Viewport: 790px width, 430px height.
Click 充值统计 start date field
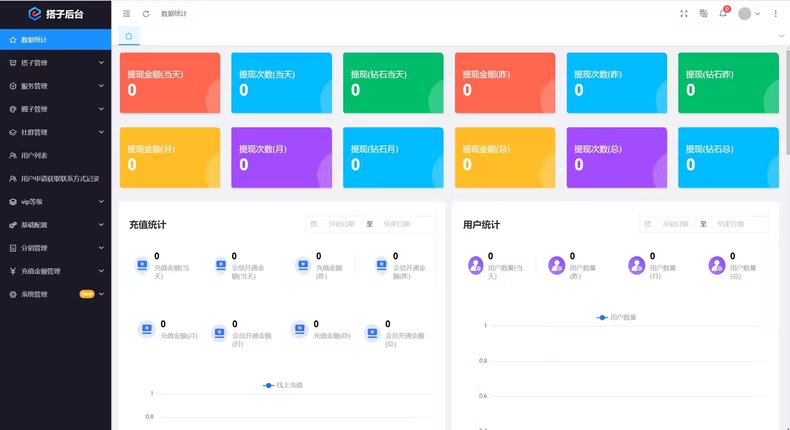coord(341,224)
